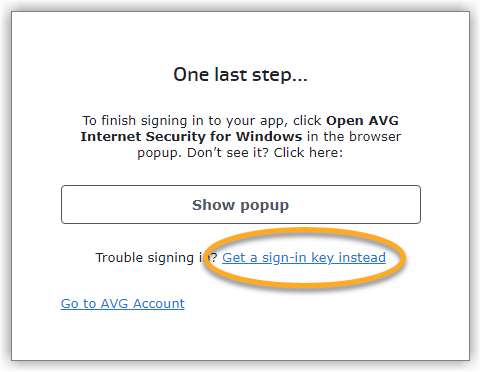481x372 pixels.
Task: Click the word Windows in bold text
Action: coord(269,136)
